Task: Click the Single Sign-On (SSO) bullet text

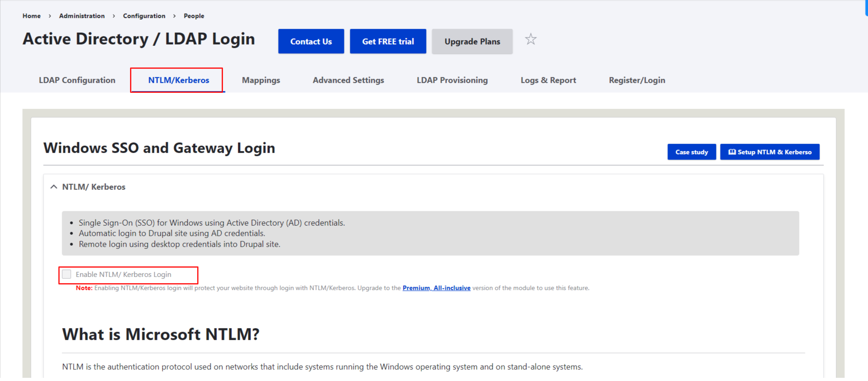Action: pos(212,223)
